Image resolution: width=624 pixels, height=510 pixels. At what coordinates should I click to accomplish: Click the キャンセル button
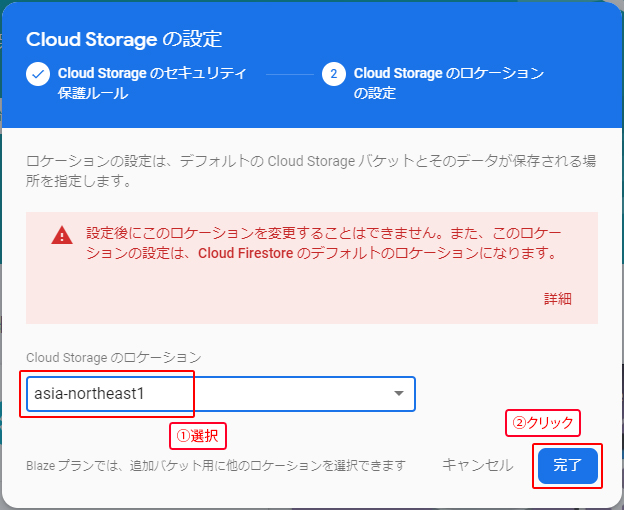478,465
